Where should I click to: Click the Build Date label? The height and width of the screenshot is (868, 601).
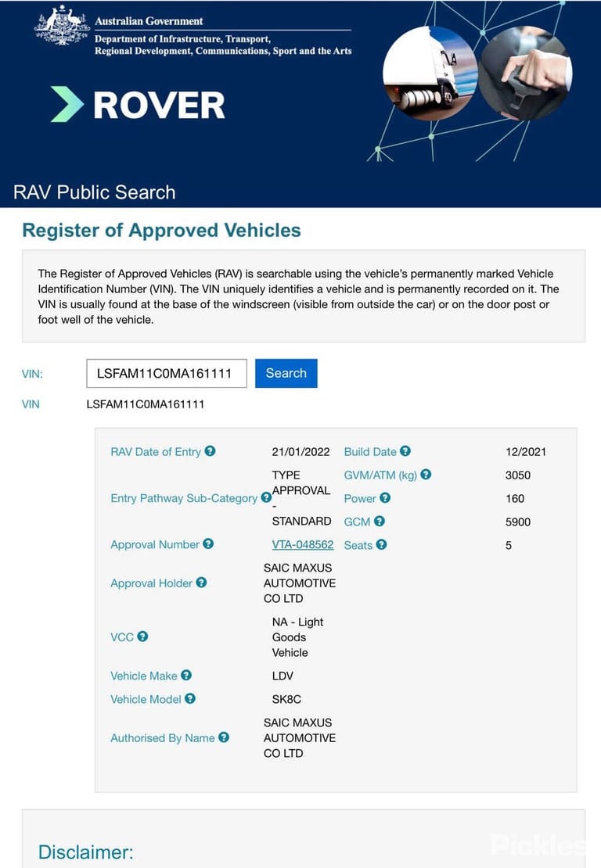click(x=370, y=452)
